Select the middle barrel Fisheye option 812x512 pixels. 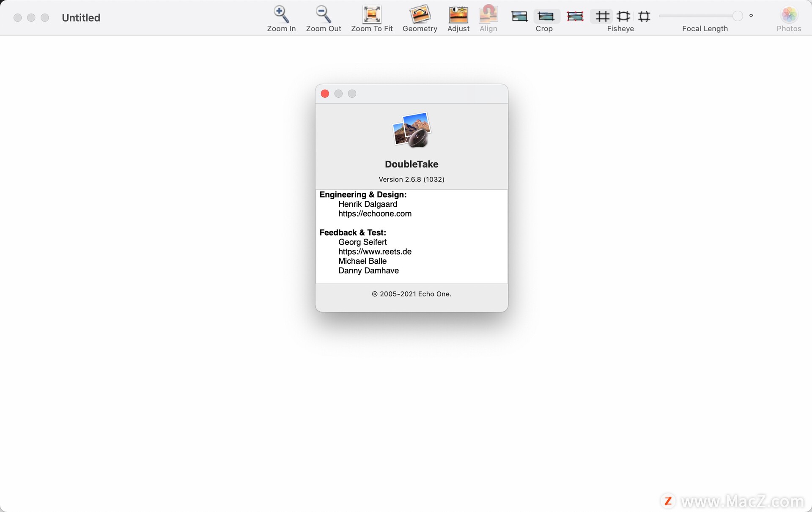[623, 16]
